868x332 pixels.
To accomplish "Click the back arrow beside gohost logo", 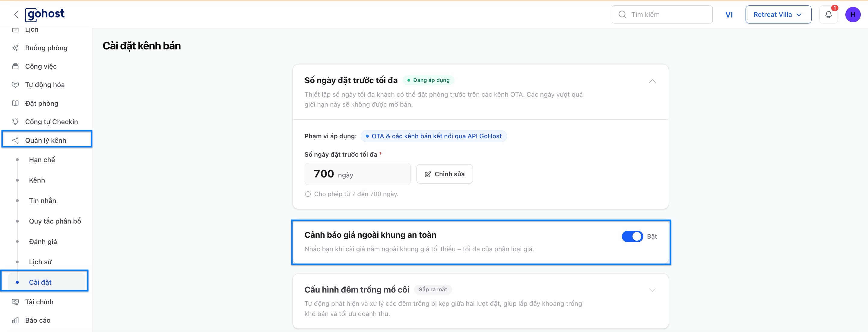I will point(16,14).
